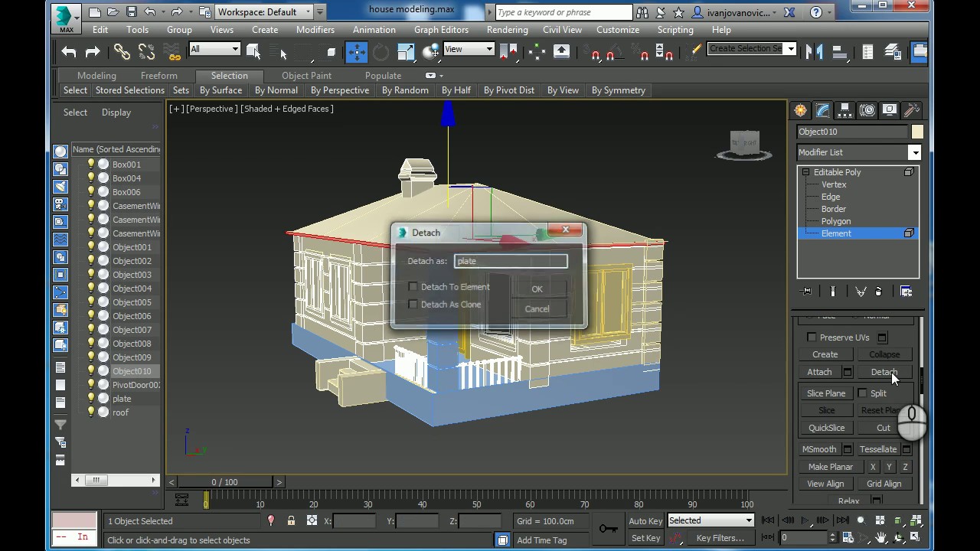Click the object color swatch beside Object010

(x=917, y=132)
